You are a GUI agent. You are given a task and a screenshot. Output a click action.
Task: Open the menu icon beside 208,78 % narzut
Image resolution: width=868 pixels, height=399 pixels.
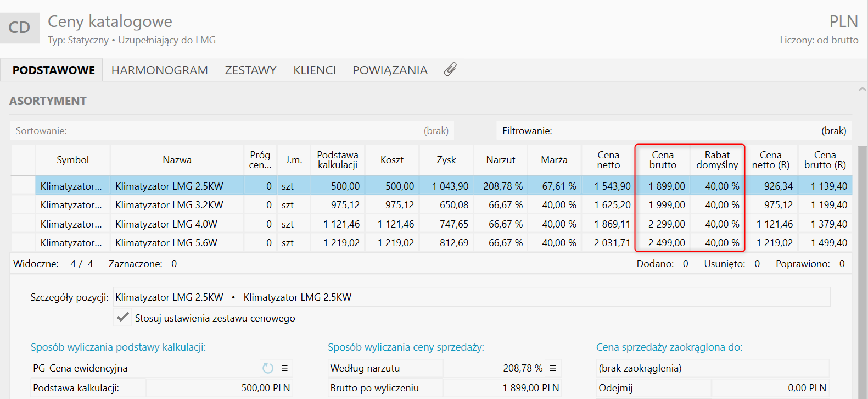point(553,368)
